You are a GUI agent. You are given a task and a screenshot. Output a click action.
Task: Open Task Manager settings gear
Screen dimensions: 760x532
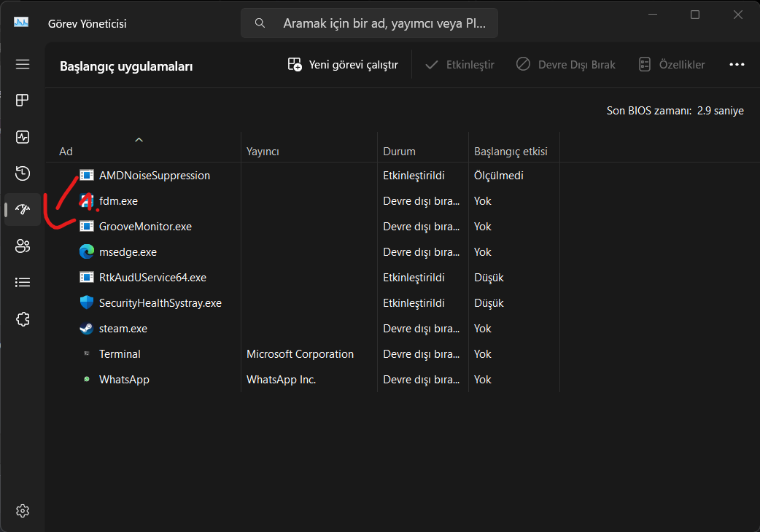coord(23,510)
